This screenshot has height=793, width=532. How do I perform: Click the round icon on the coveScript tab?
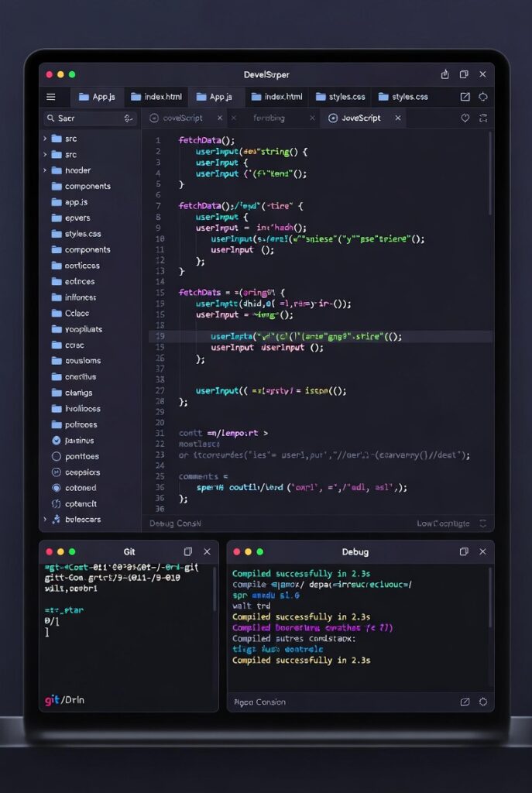[154, 118]
